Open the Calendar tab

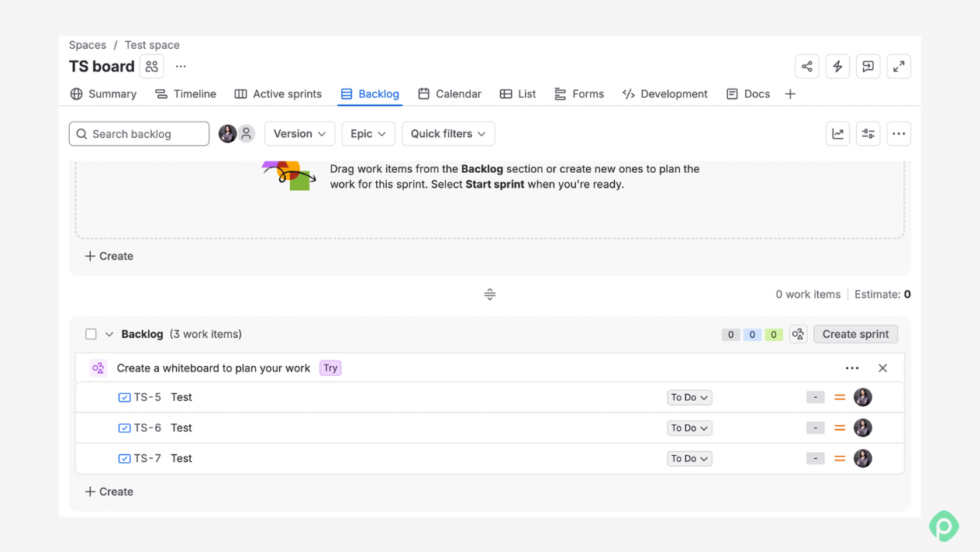pos(450,94)
